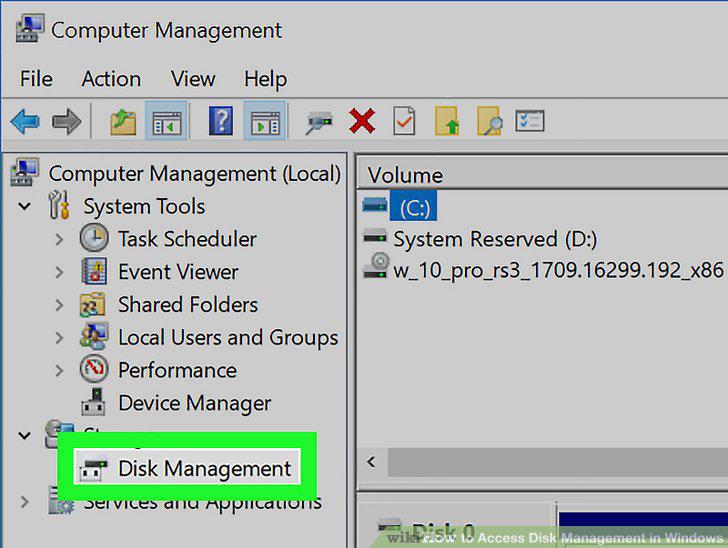
Task: Open the Action menu
Action: pyautogui.click(x=111, y=78)
